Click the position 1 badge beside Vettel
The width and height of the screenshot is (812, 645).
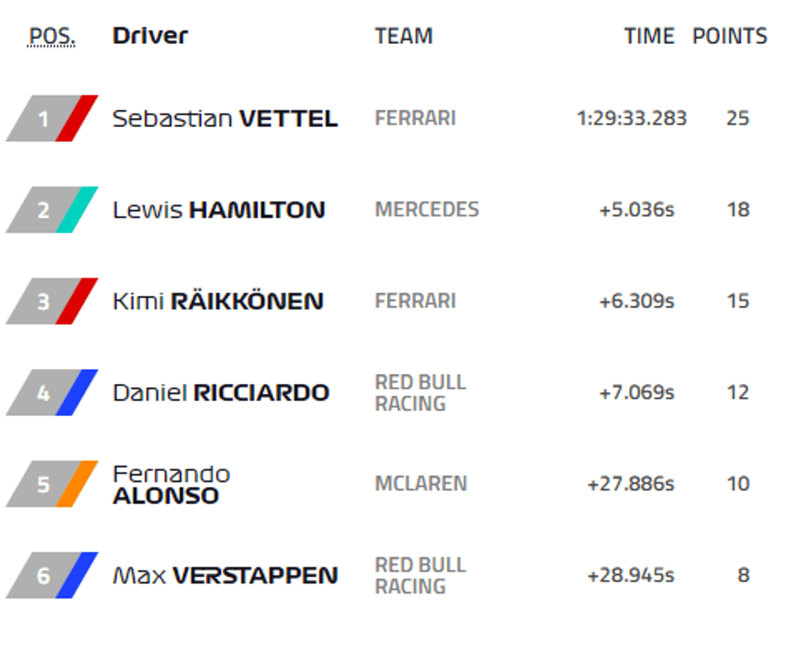pos(43,119)
